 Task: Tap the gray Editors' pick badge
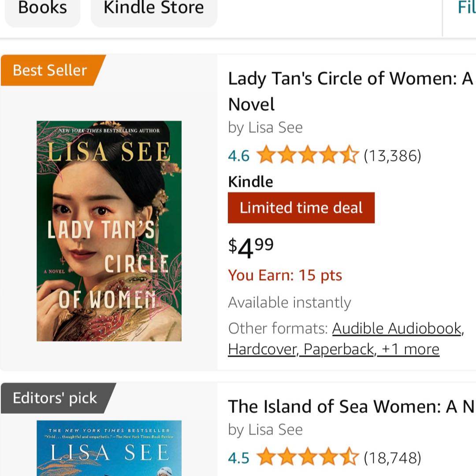(x=55, y=398)
